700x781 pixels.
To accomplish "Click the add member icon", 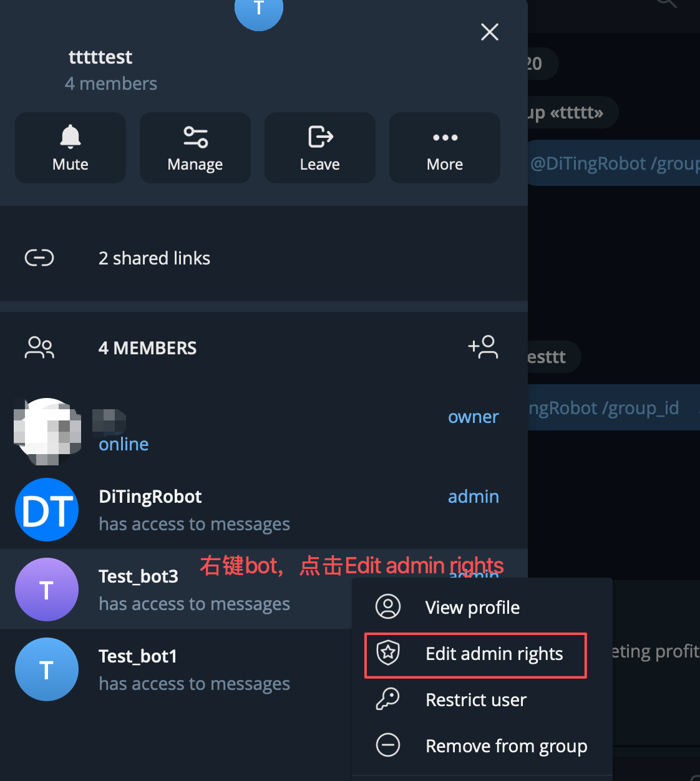I will point(484,347).
